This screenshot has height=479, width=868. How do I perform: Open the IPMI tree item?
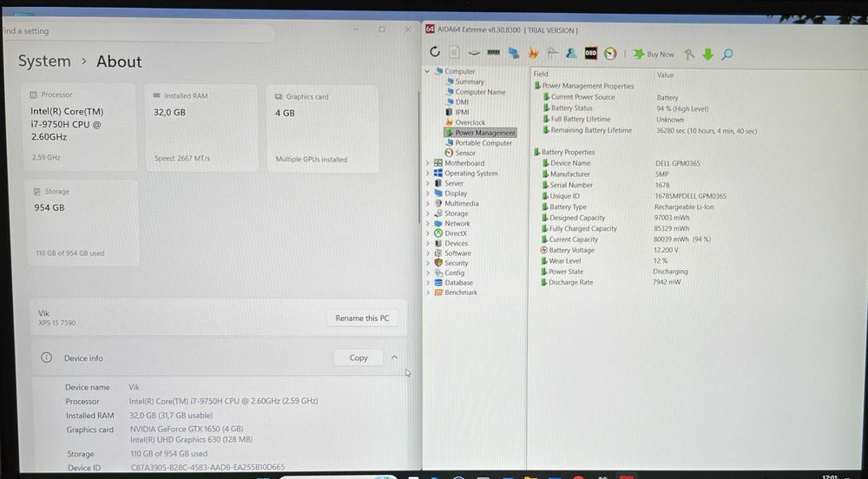463,112
